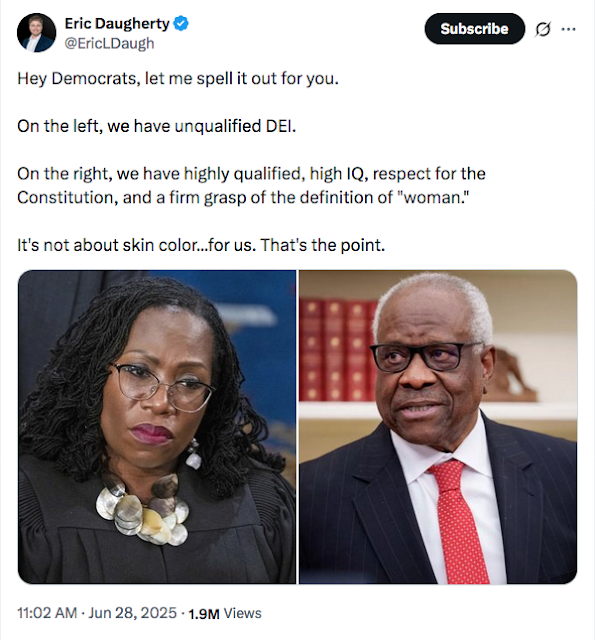Viewport: 595px width, 640px height.
Task: Click the Jun 28, 2025 date
Action: point(133,613)
